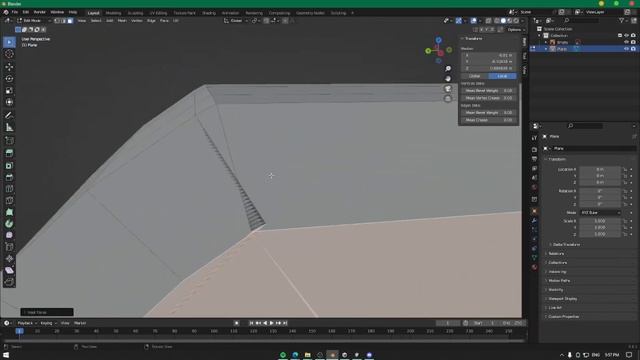
Task: Select the Cursor tool
Action: [x=9, y=54]
